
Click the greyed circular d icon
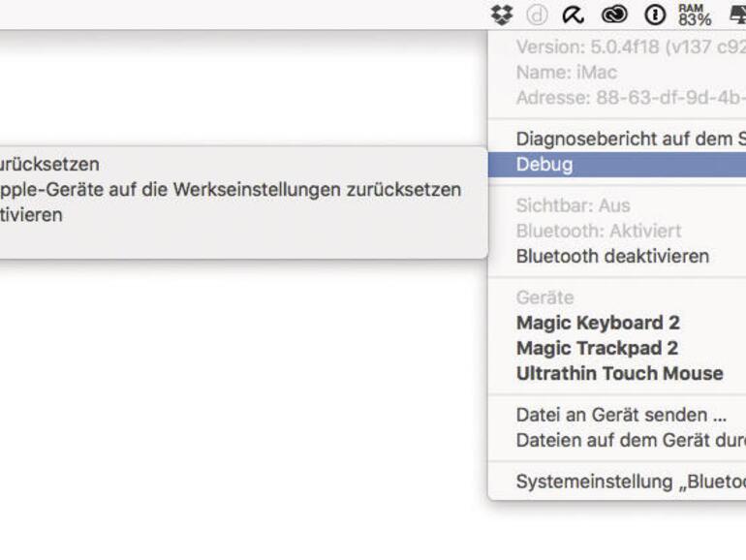pyautogui.click(x=537, y=15)
